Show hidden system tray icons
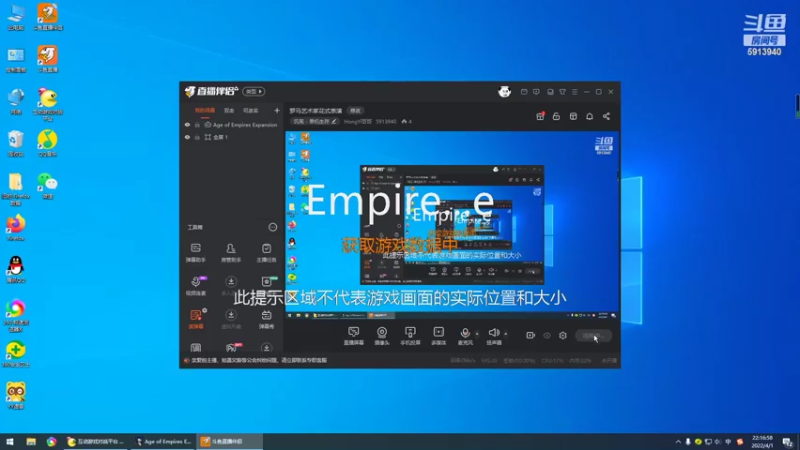Screen dimensions: 800x450 coord(678,442)
